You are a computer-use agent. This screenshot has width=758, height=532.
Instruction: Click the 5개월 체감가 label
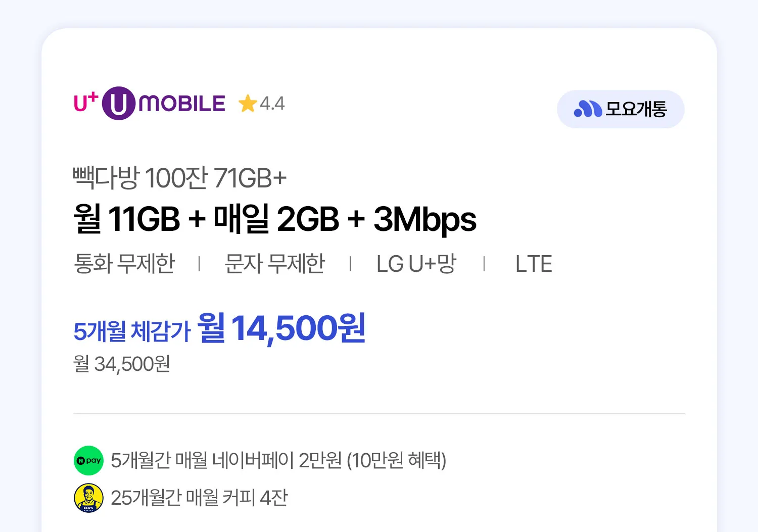[x=132, y=331]
